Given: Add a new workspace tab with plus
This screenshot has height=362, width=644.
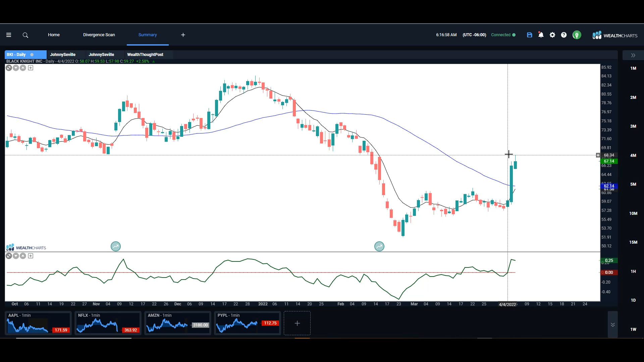Looking at the screenshot, I should [x=183, y=35].
